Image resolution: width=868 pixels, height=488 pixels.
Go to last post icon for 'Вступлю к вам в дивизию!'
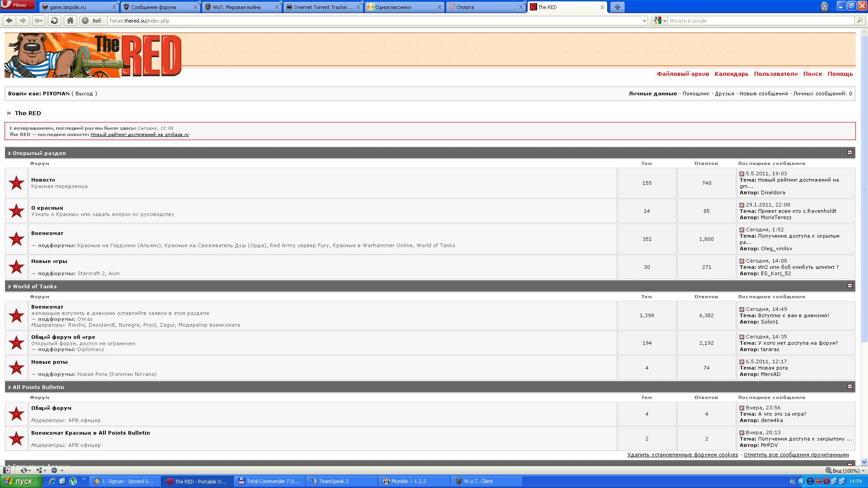tap(741, 310)
